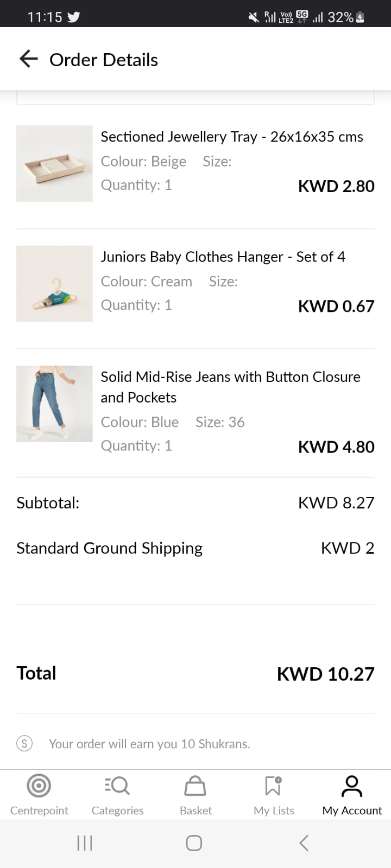The height and width of the screenshot is (868, 391).
Task: Open the Categories search tab
Action: 117,794
